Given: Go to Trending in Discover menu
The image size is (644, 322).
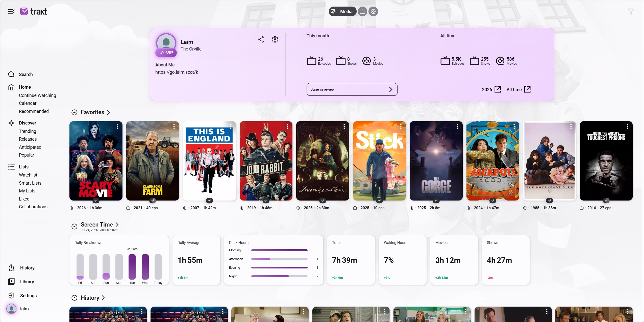Looking at the screenshot, I should pos(28,131).
